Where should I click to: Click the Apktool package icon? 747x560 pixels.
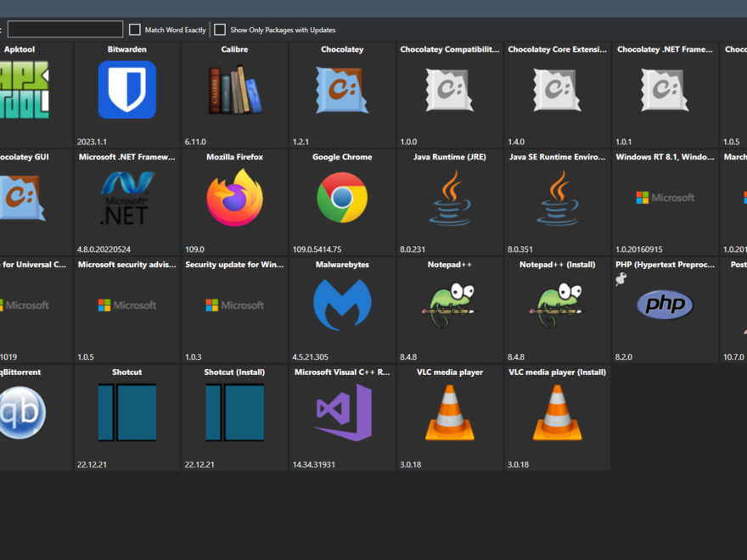24,90
